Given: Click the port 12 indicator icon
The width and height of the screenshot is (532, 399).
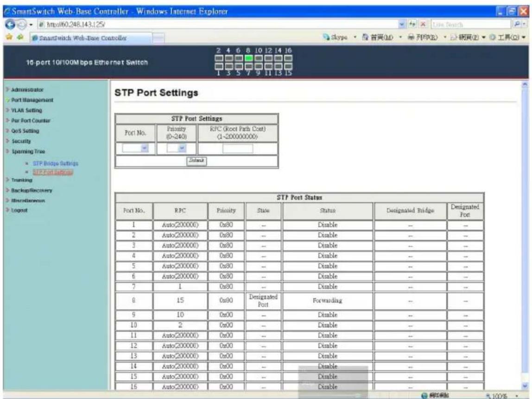Looking at the screenshot, I should (268, 58).
